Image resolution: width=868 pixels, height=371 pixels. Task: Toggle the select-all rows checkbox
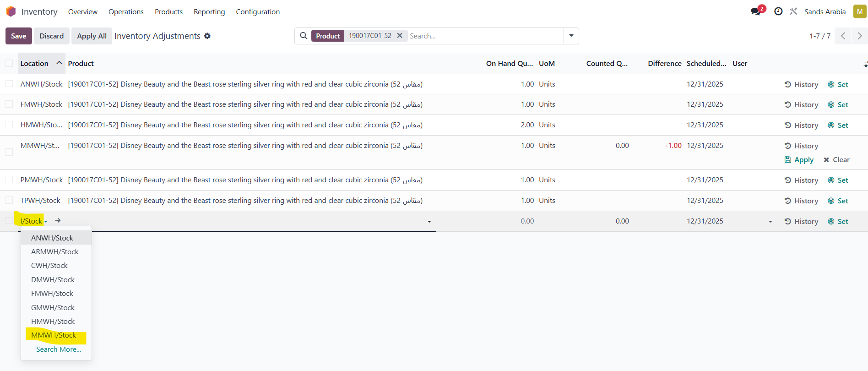coord(9,63)
